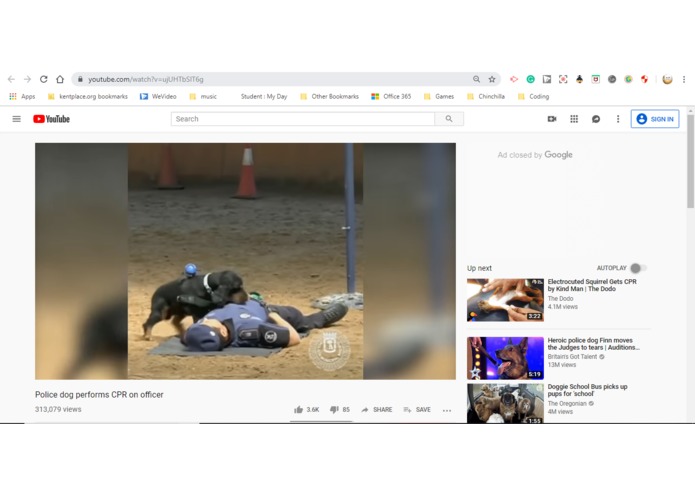This screenshot has height=494, width=695.
Task: Open 'Electrocuted Squirrel Gets CPR' title link
Action: coord(592,285)
